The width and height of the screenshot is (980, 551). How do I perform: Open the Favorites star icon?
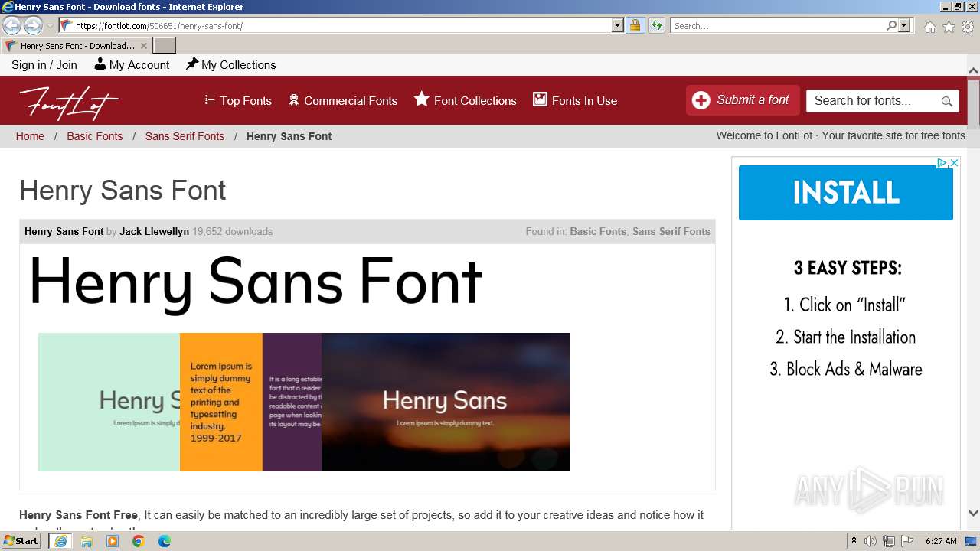click(x=949, y=27)
